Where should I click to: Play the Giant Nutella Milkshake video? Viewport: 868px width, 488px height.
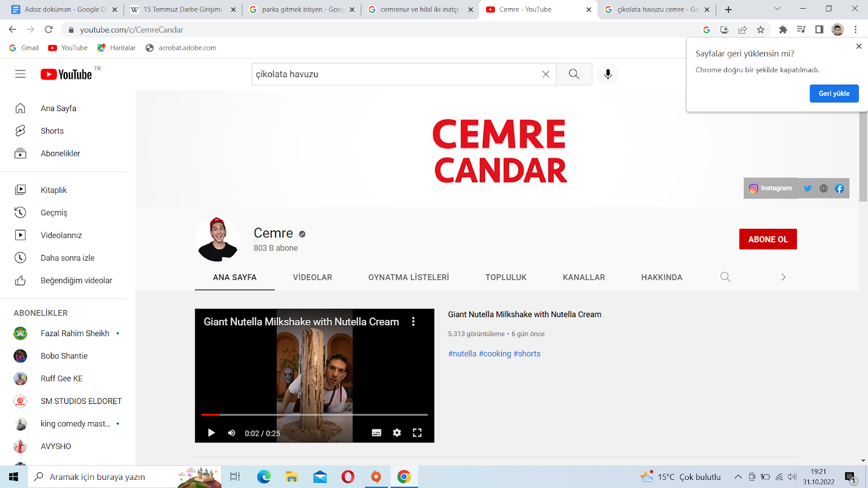[x=211, y=433]
